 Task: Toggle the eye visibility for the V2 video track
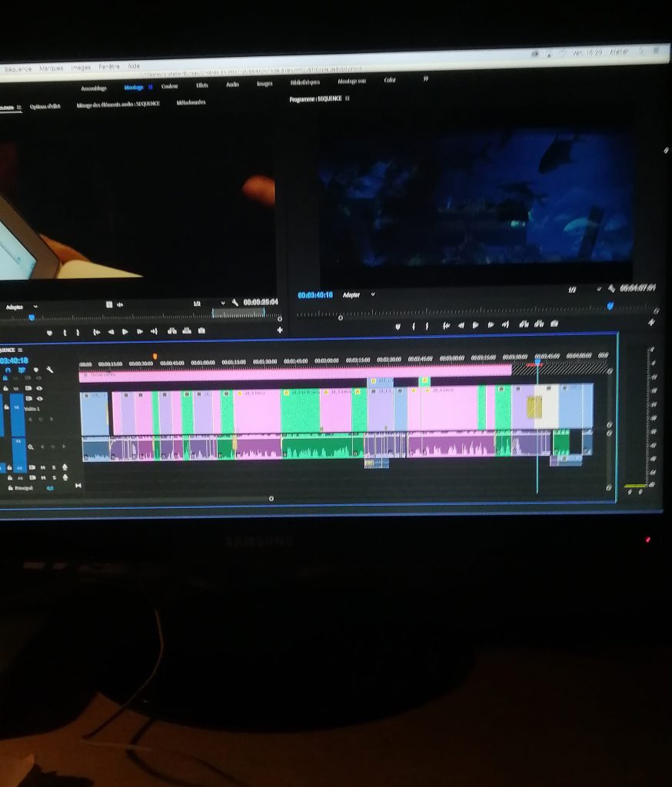pyautogui.click(x=39, y=389)
